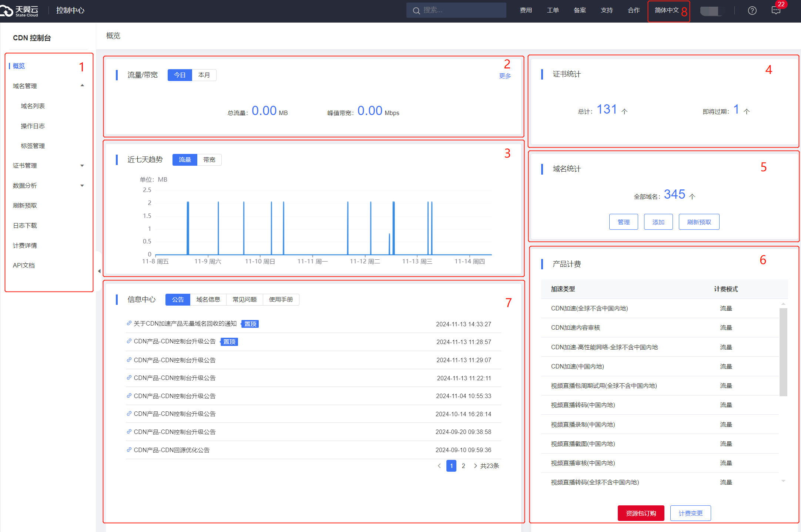The image size is (801, 532).
Task: Select the 常见问题 tab
Action: [245, 300]
